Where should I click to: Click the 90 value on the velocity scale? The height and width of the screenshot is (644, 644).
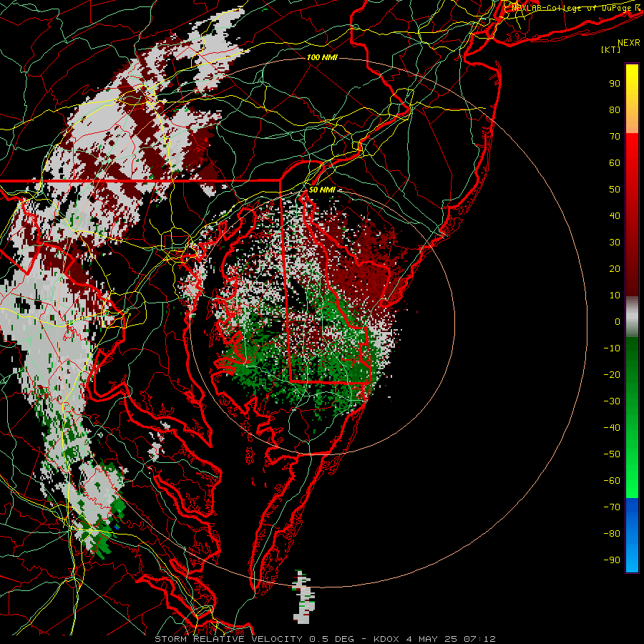(615, 84)
